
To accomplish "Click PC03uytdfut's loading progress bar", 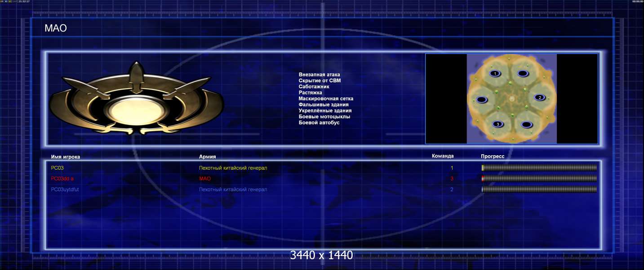I will coord(539,189).
